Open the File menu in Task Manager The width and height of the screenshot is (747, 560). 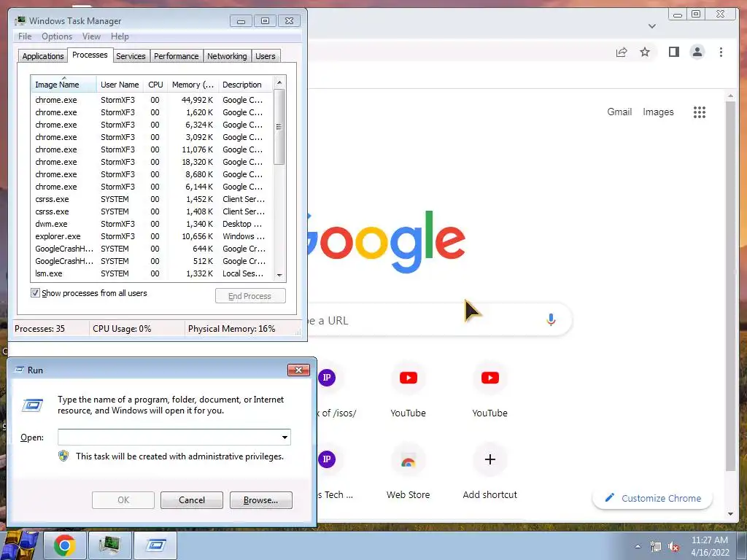(x=25, y=36)
